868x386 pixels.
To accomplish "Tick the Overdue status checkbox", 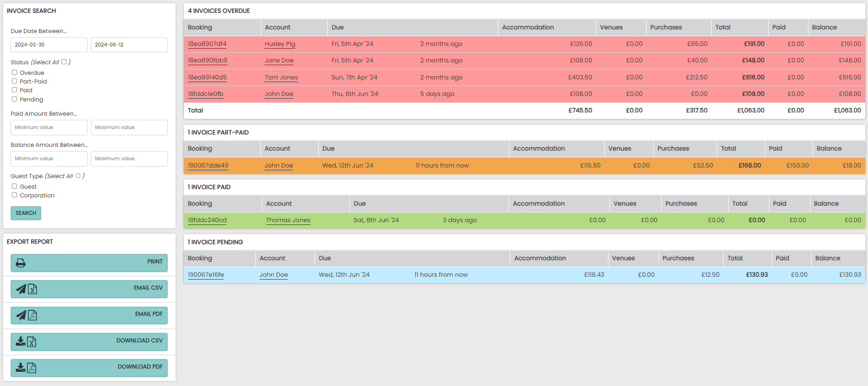I will (x=15, y=73).
